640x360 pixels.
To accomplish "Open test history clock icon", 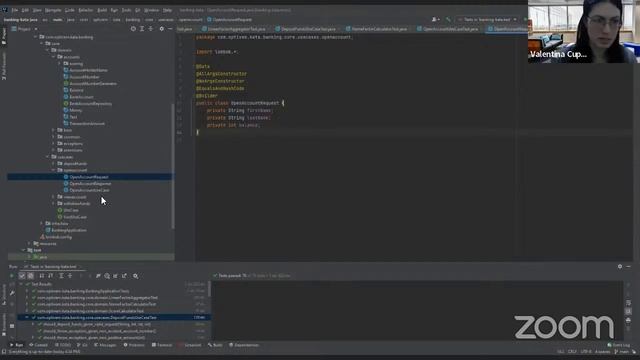I will click(x=107, y=276).
